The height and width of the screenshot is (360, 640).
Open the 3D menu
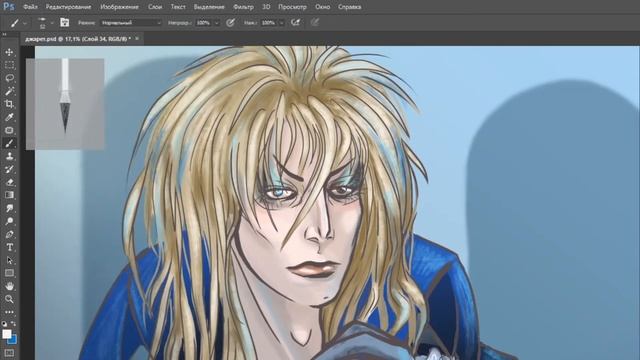pos(266,7)
